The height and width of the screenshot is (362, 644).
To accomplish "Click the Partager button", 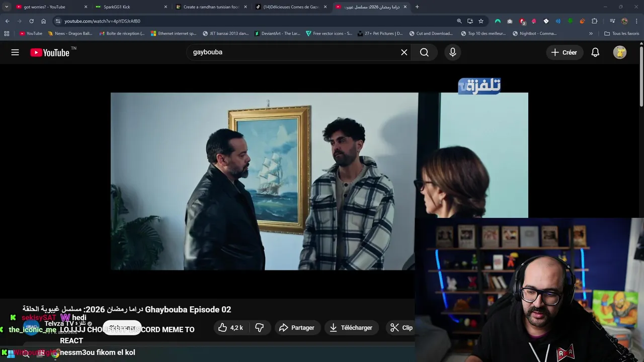I will (297, 328).
